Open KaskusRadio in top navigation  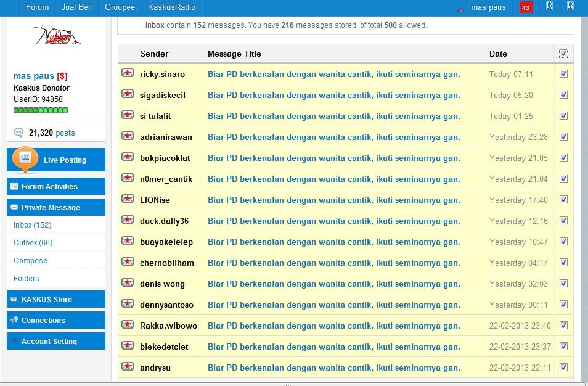(x=171, y=7)
